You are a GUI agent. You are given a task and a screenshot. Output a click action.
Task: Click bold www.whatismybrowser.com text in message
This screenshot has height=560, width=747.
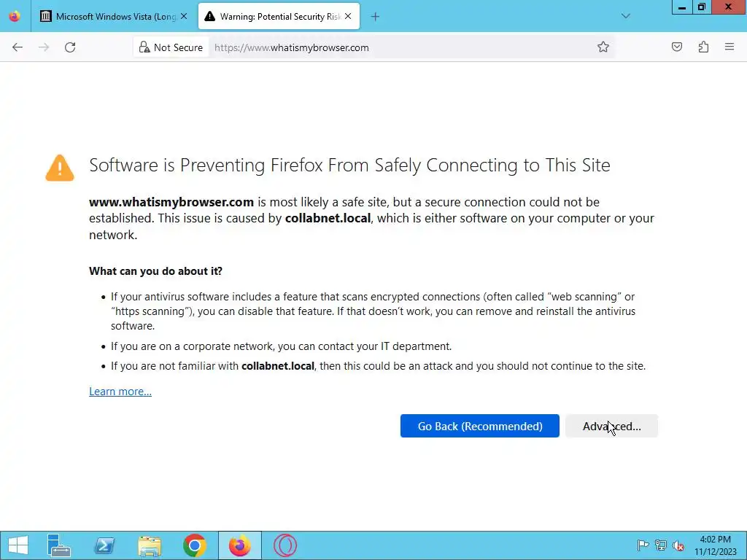171,202
